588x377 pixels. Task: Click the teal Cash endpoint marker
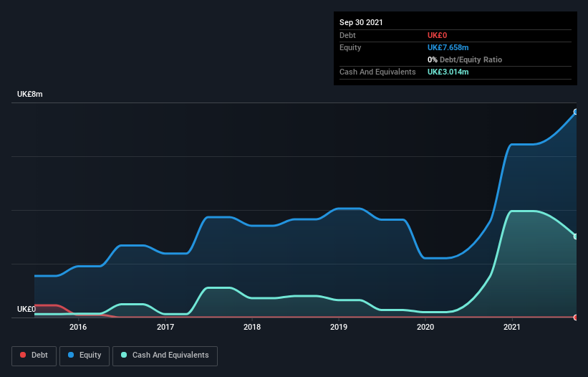coord(576,237)
